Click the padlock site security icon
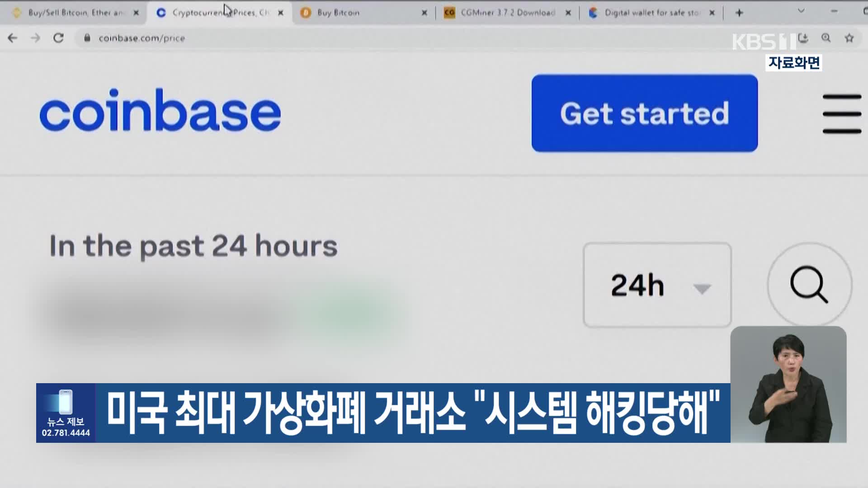The image size is (868, 488). tap(87, 38)
